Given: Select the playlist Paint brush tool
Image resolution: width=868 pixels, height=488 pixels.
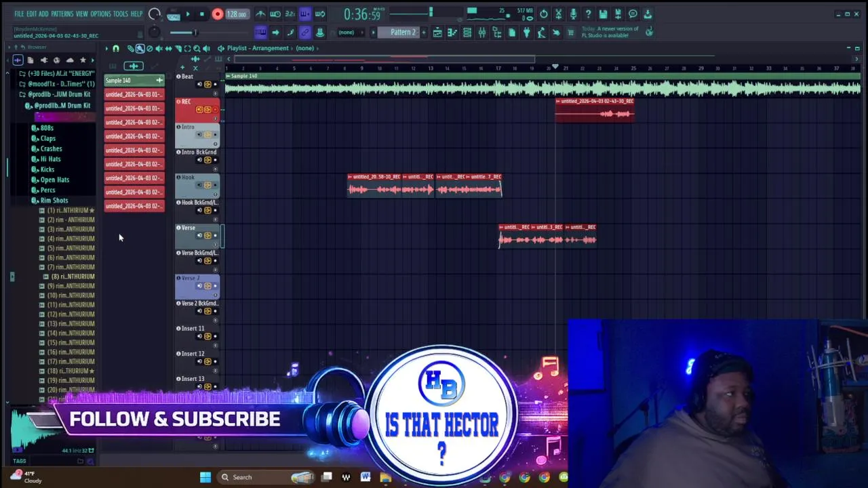Looking at the screenshot, I should click(140, 48).
